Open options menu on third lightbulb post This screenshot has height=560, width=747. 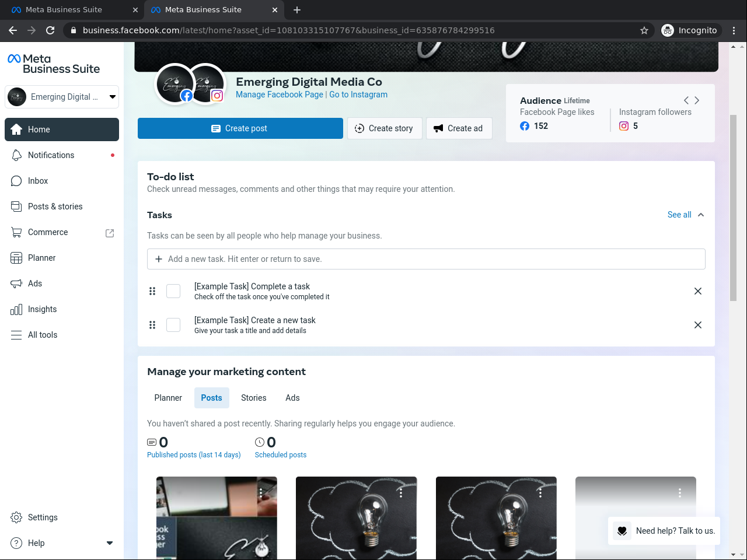pyautogui.click(x=540, y=493)
